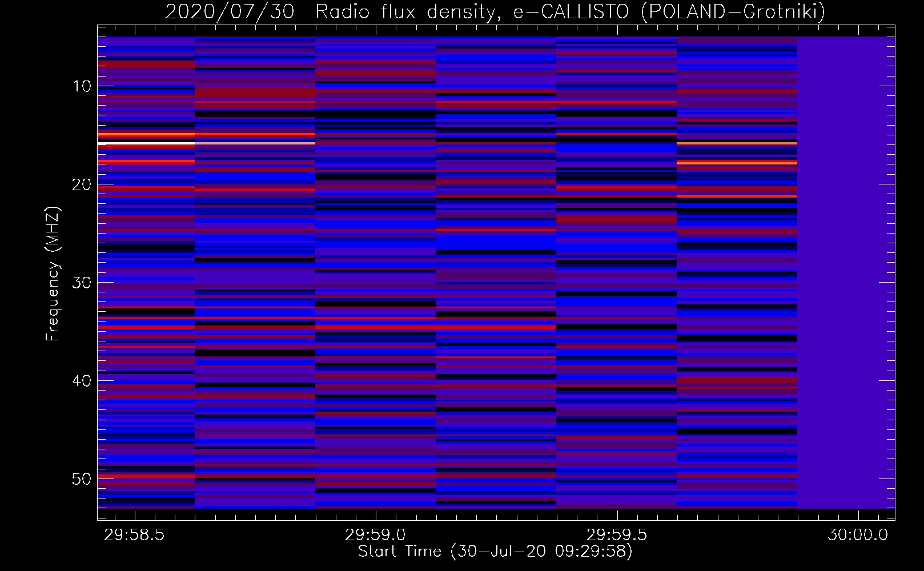Click the bright white band near 16 MHz
Viewport: 924px width, 571px height.
(x=146, y=143)
